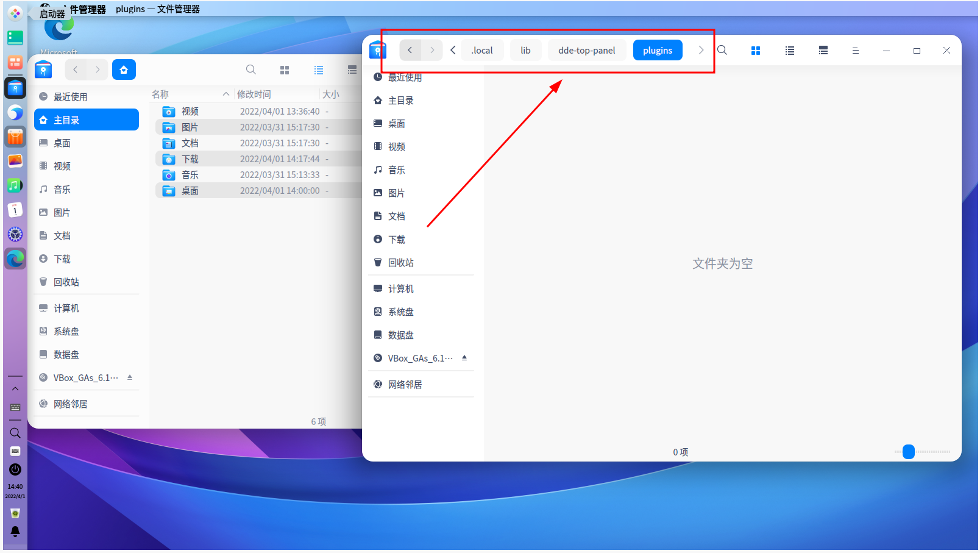Open the power button in dock
Screen dimensions: 980x553
click(x=15, y=469)
